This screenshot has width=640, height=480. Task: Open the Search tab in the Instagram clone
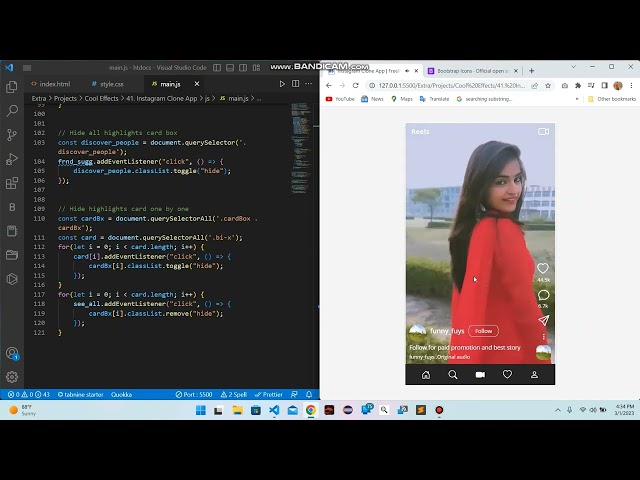coord(453,375)
